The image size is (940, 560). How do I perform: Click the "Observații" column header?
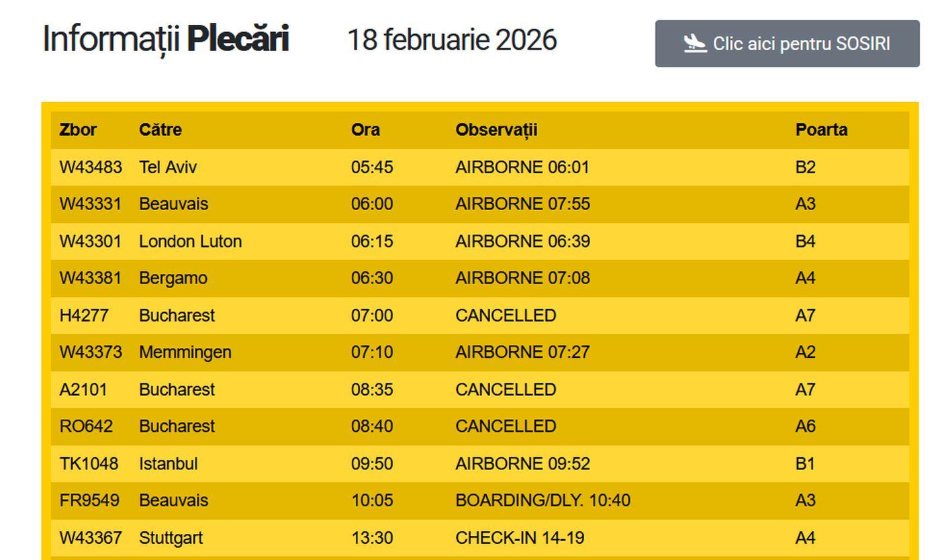point(497,130)
